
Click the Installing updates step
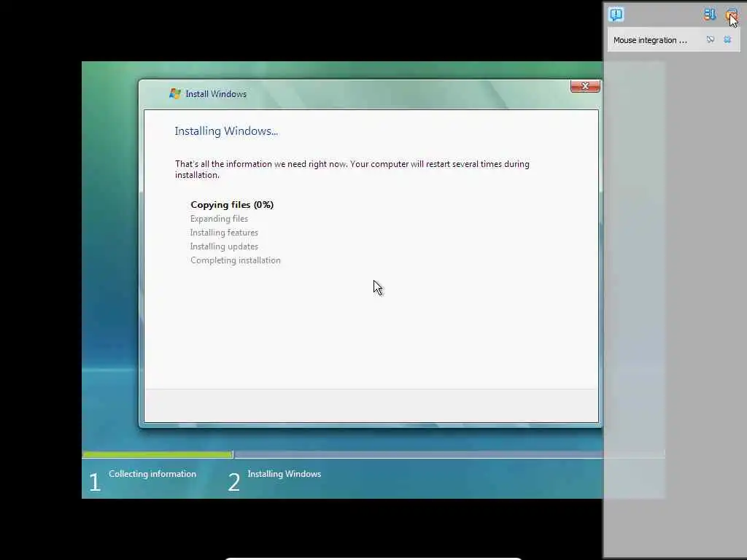pos(224,246)
